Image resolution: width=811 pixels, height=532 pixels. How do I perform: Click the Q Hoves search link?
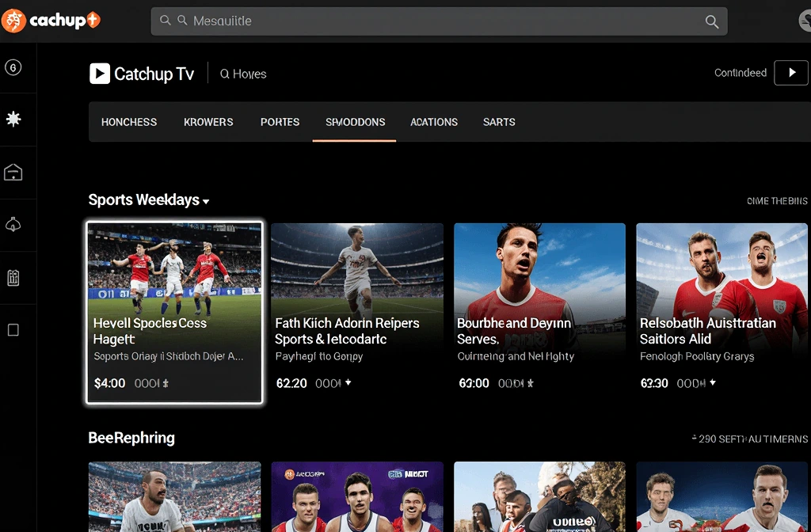coord(243,74)
